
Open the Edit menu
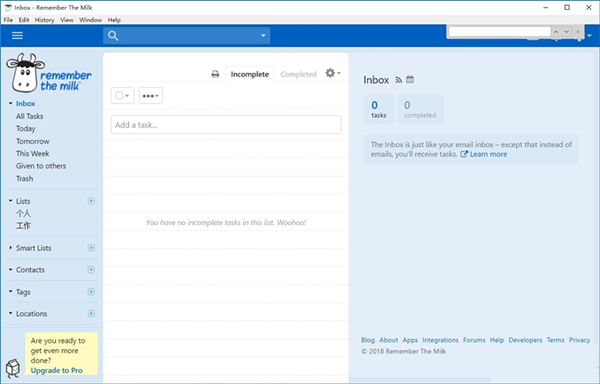pos(24,20)
